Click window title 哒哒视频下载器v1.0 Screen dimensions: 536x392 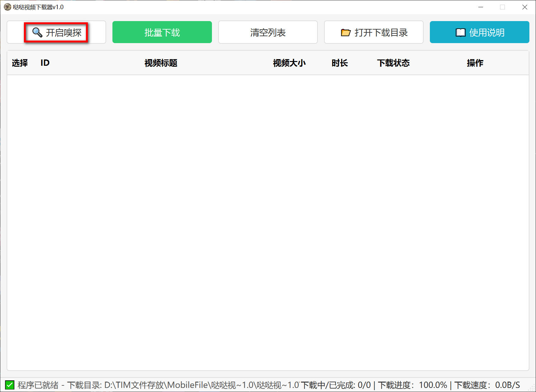click(38, 7)
